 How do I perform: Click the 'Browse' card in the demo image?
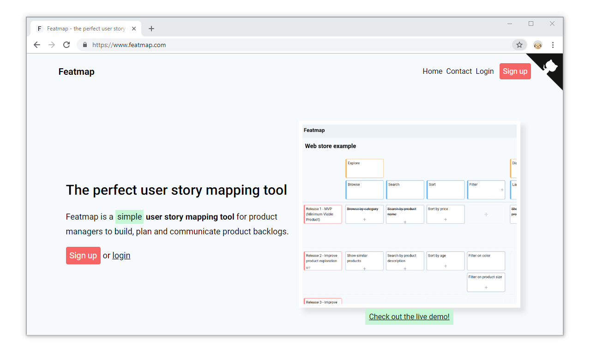[364, 190]
